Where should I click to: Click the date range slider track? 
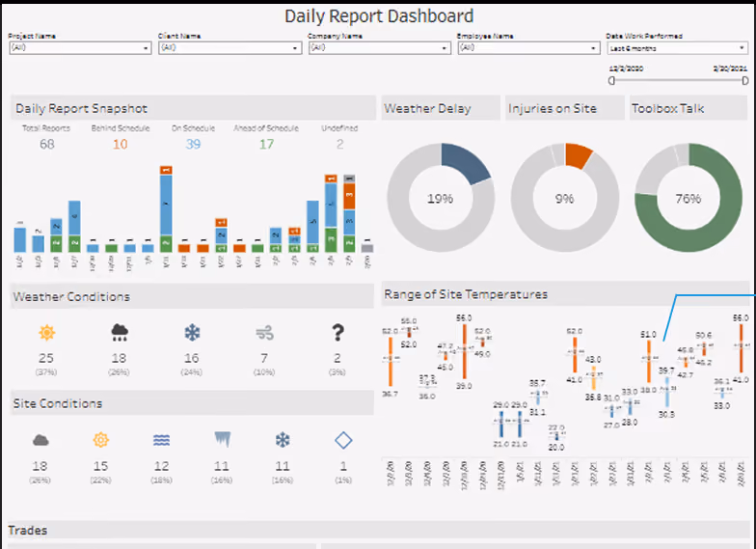(679, 81)
